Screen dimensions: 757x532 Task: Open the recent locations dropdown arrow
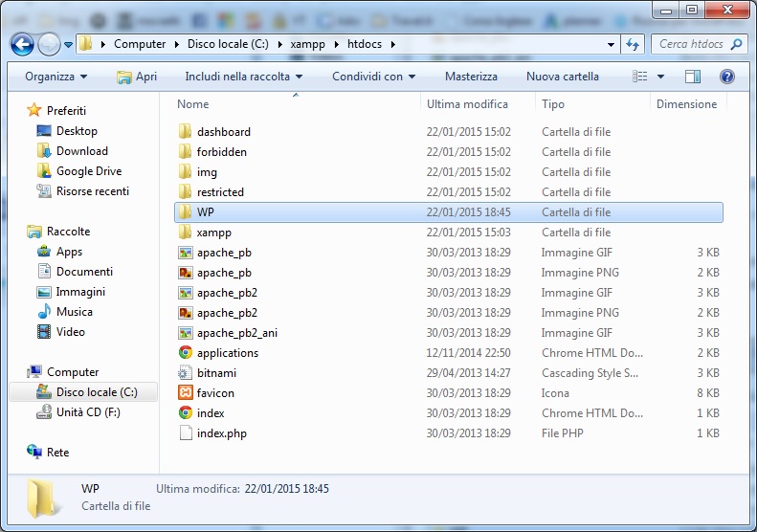tap(69, 45)
